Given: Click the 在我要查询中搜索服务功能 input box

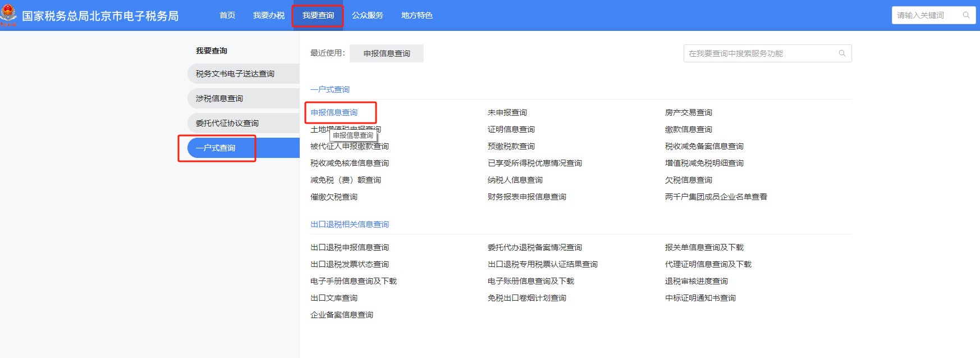Looking at the screenshot, I should [x=767, y=53].
